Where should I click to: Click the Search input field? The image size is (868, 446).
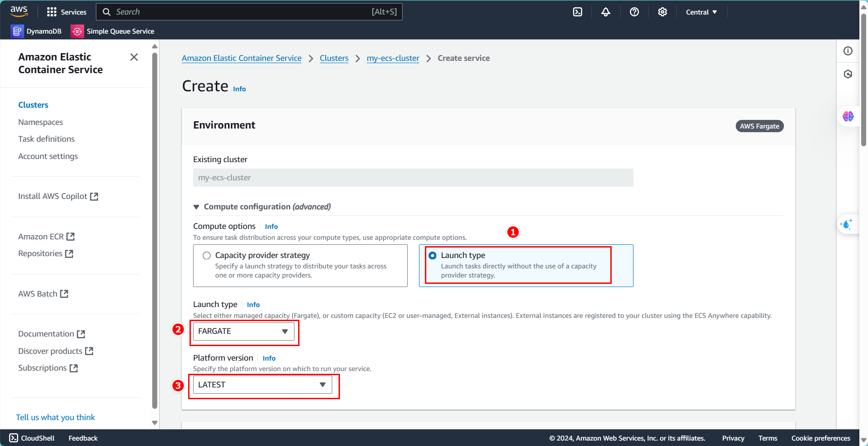click(x=249, y=12)
